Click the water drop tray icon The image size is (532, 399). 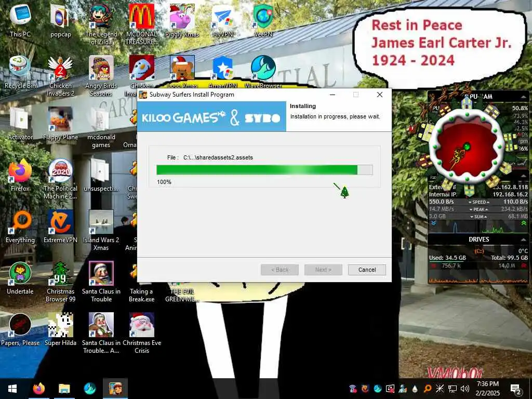click(x=415, y=389)
